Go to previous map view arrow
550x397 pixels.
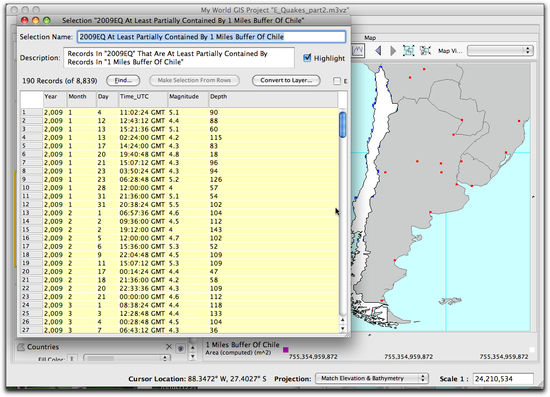[x=378, y=51]
